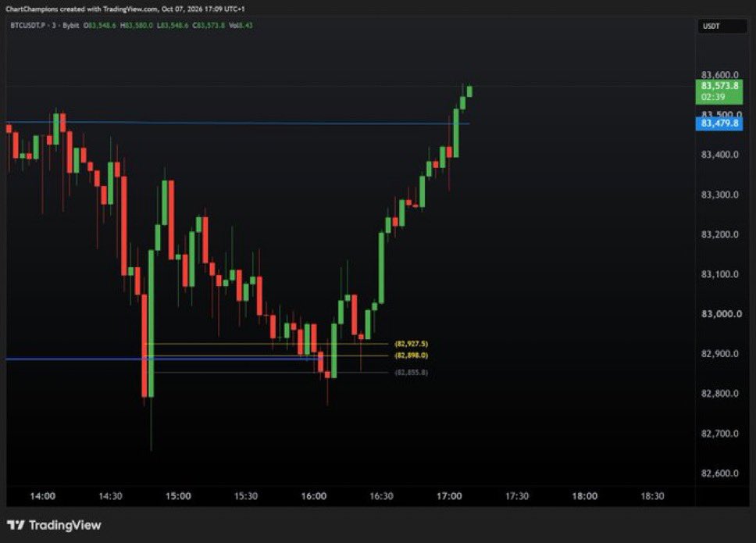Click the 14:30 time axis label
756x543 pixels.
(110, 496)
